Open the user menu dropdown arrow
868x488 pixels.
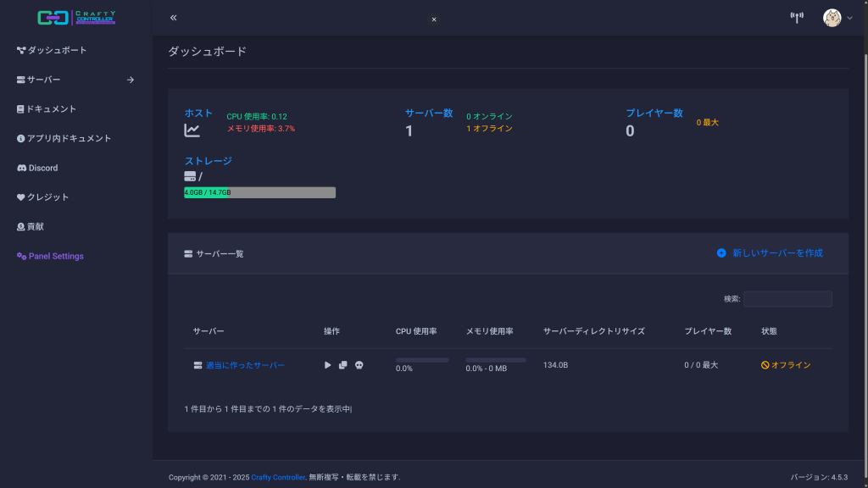point(849,19)
